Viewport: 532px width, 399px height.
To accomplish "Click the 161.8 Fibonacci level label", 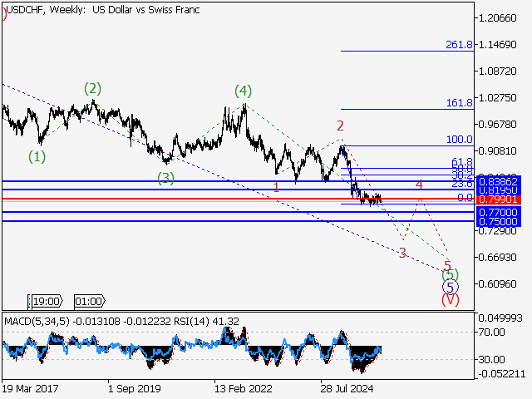I will tap(459, 103).
